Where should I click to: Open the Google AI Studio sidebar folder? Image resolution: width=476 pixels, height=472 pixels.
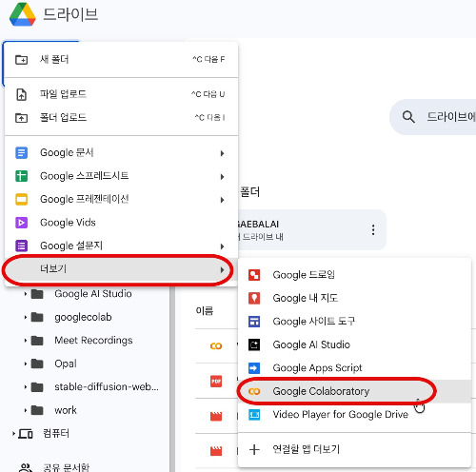93,294
